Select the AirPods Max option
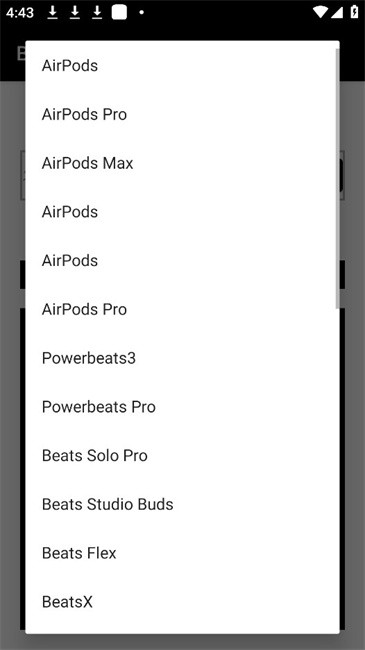 point(182,163)
